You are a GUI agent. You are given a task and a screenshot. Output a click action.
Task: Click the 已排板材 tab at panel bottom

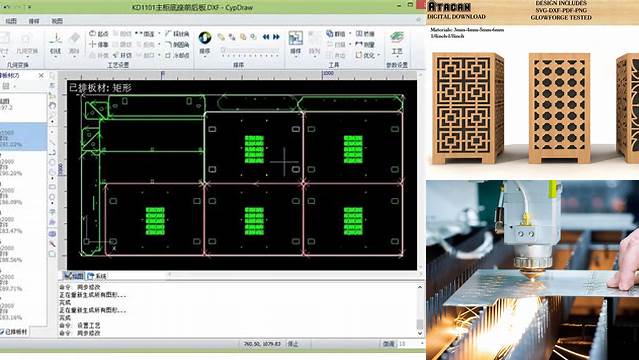pos(14,332)
